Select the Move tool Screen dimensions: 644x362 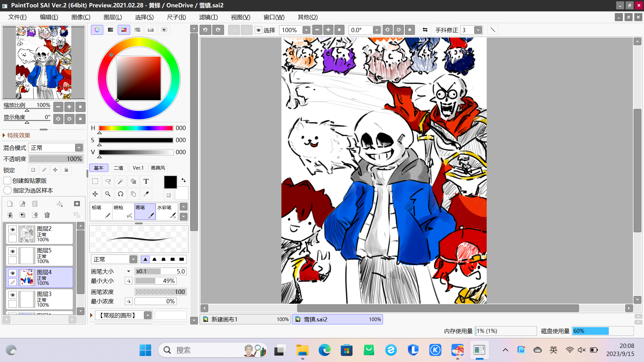pos(95,194)
